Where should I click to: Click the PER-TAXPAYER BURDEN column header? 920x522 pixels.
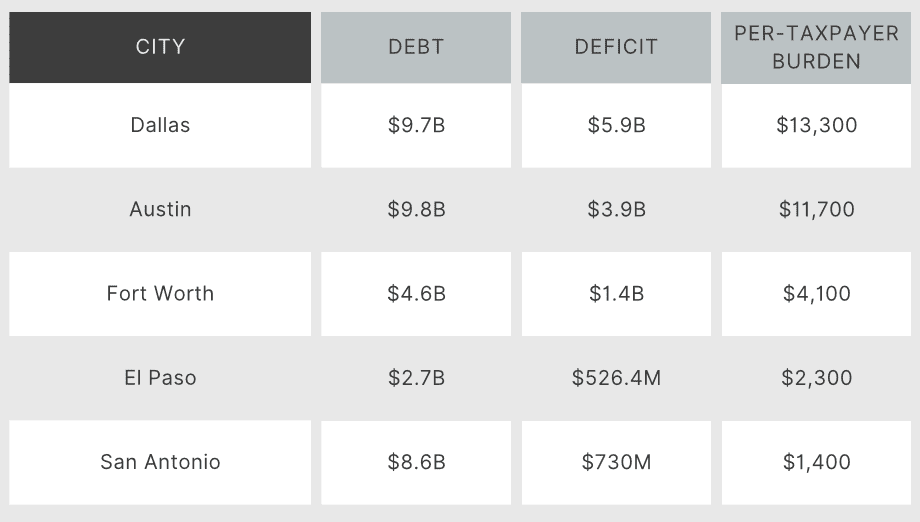(x=816, y=47)
